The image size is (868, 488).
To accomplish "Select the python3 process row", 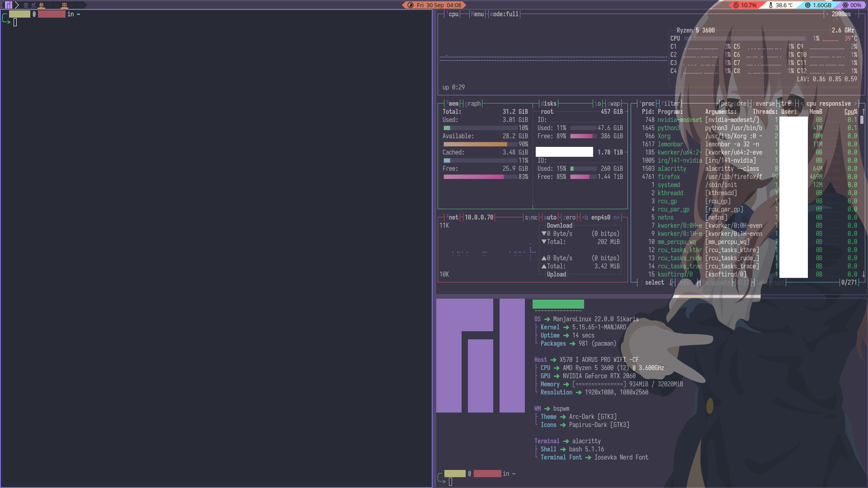I will 749,128.
